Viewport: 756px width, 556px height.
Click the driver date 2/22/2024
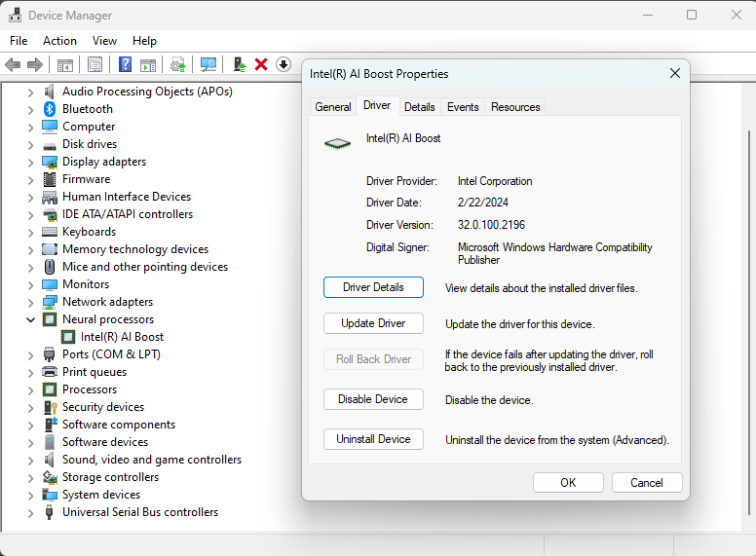[x=482, y=203]
